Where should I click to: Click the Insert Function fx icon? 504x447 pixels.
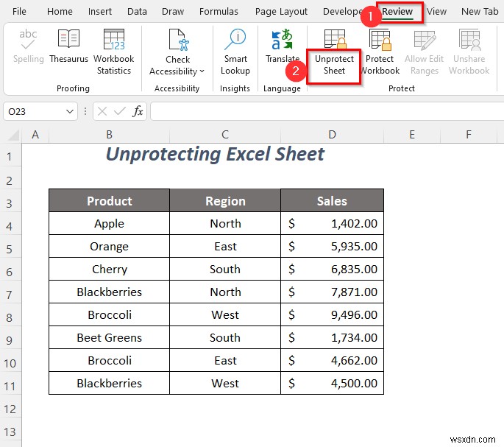click(x=138, y=111)
